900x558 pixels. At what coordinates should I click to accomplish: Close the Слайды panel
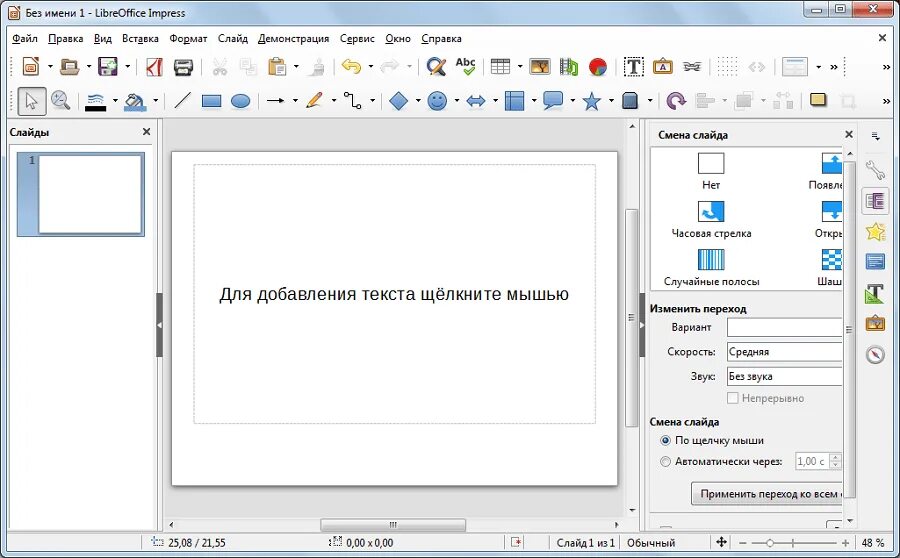[x=146, y=132]
